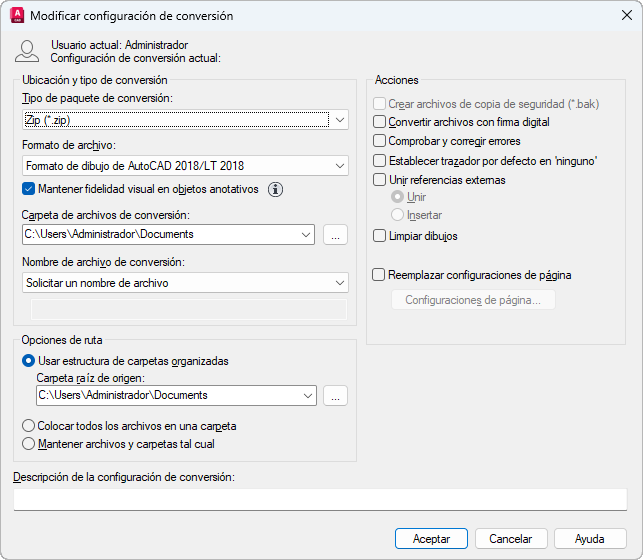Enable Limpiar dibujos checkbox
The image size is (643, 560).
coord(379,236)
